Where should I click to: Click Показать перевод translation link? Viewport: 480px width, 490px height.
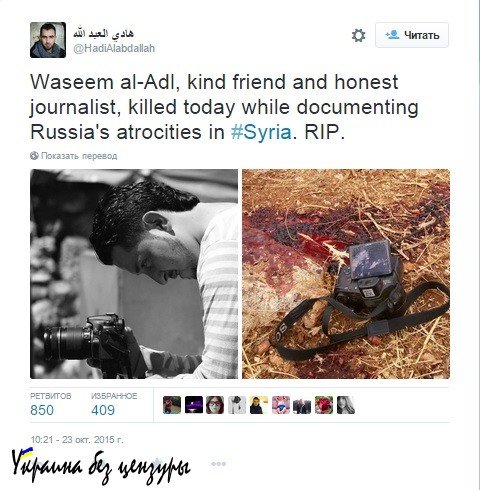tap(79, 156)
